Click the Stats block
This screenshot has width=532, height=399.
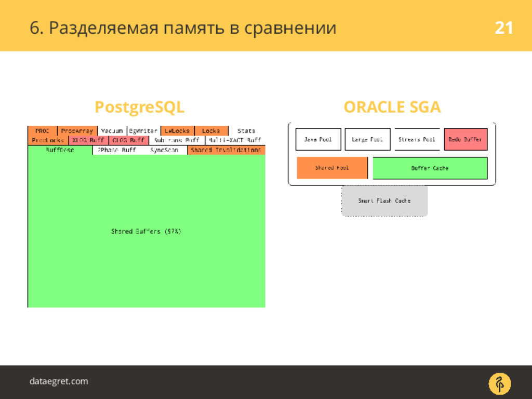click(247, 130)
